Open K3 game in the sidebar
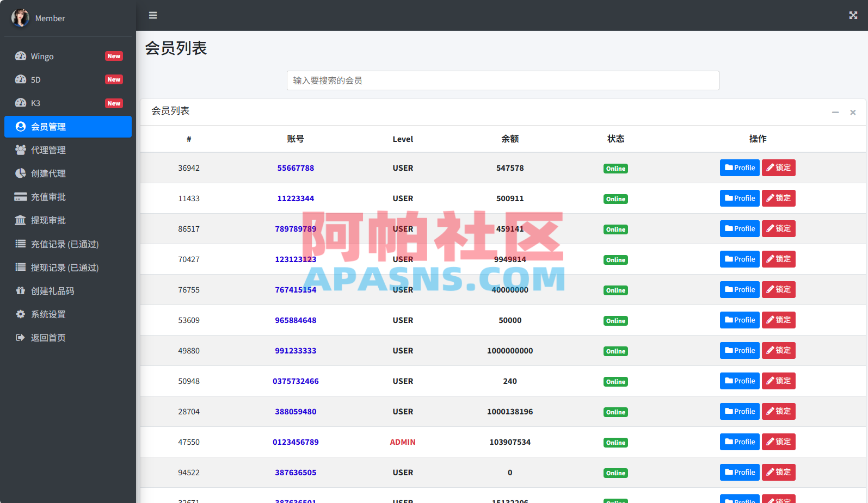The height and width of the screenshot is (503, 868). click(x=68, y=103)
